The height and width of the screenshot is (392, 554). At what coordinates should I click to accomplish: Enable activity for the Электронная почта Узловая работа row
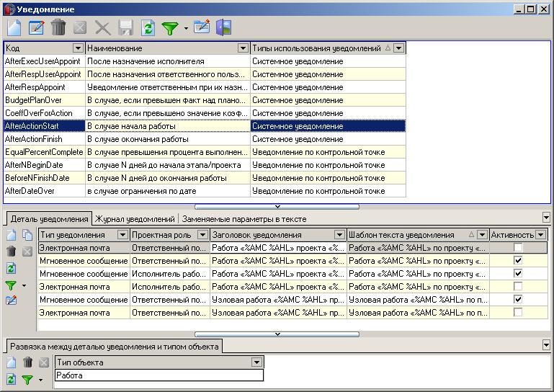point(518,313)
